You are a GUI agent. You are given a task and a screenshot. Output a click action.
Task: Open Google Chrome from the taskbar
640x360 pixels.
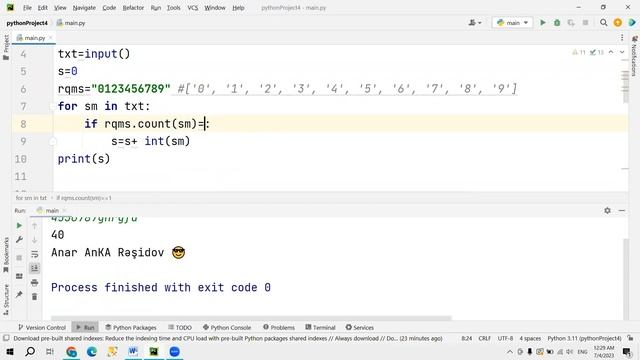click(x=71, y=351)
